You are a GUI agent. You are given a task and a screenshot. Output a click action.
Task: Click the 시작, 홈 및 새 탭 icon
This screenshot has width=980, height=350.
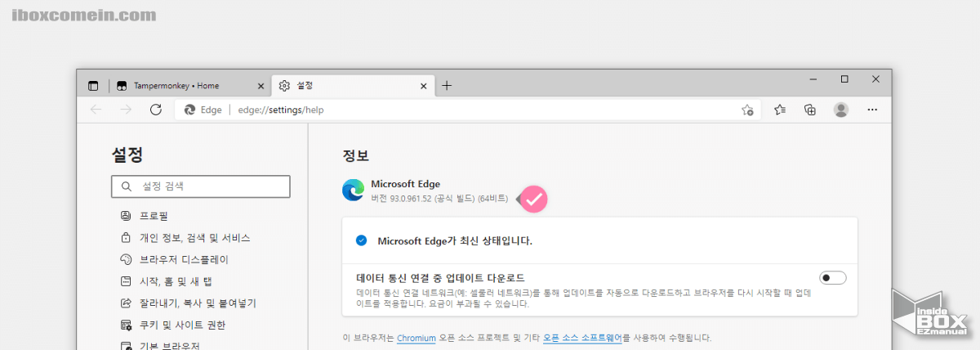pyautogui.click(x=126, y=281)
